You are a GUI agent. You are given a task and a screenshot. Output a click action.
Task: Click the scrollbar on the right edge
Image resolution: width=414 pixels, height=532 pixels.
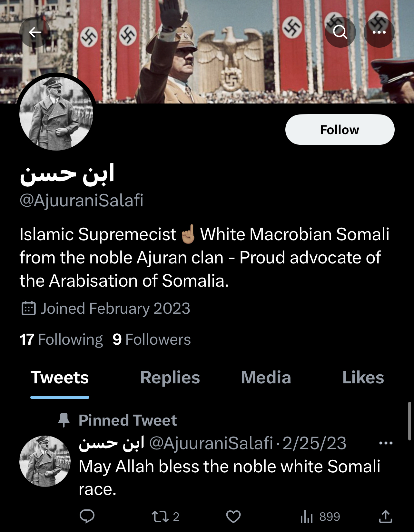(x=409, y=421)
